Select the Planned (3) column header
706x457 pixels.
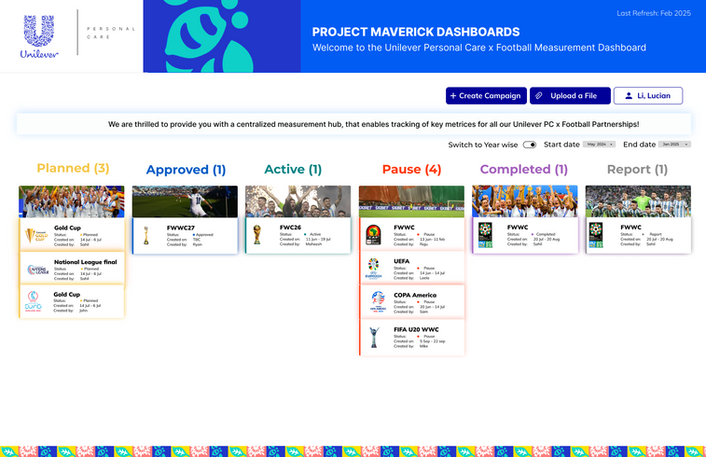[73, 168]
